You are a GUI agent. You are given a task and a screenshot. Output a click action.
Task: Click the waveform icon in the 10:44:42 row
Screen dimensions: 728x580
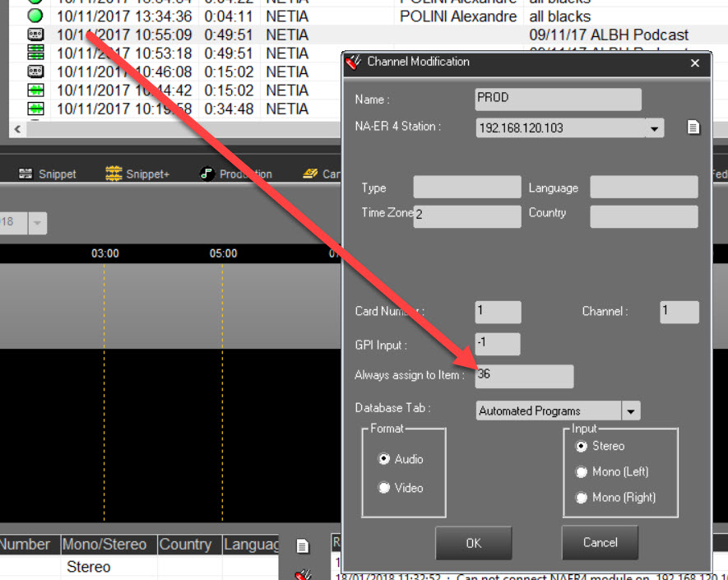[x=35, y=90]
